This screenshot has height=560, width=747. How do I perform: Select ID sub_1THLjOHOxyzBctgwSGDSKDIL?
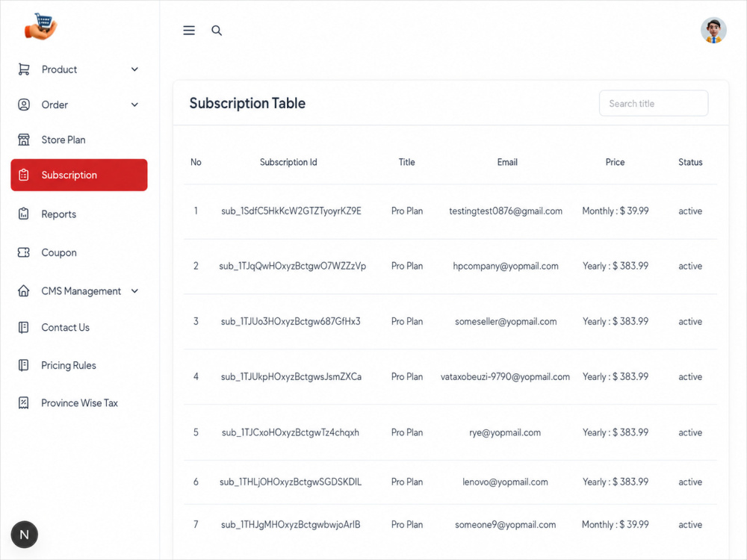point(291,482)
